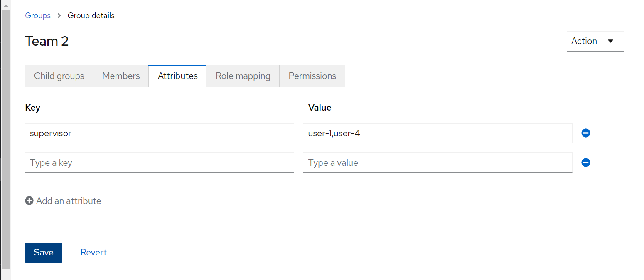Image resolution: width=644 pixels, height=280 pixels.
Task: Delete the empty attribute row
Action: (586, 162)
